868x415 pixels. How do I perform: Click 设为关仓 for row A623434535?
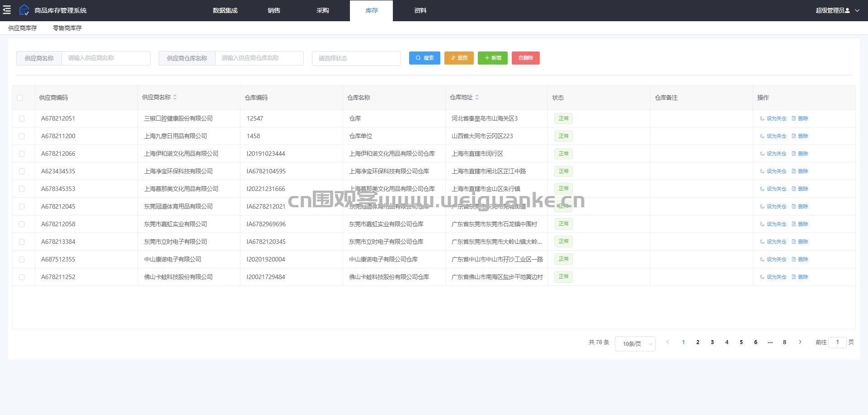tap(773, 171)
